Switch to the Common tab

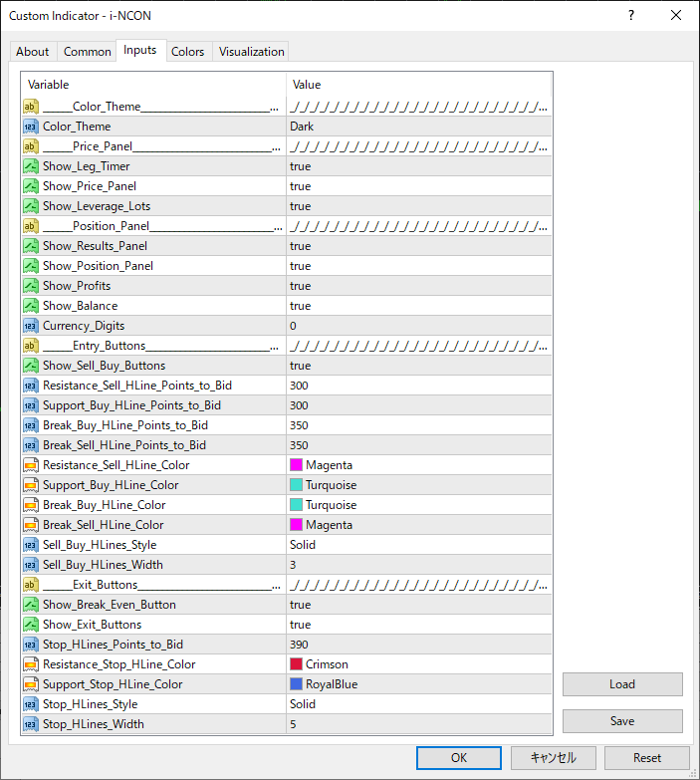click(87, 52)
